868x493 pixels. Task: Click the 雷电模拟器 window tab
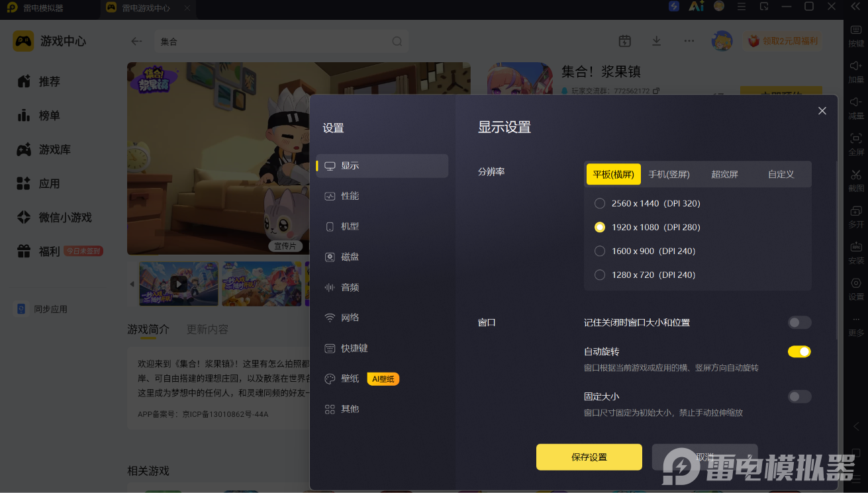coord(44,9)
